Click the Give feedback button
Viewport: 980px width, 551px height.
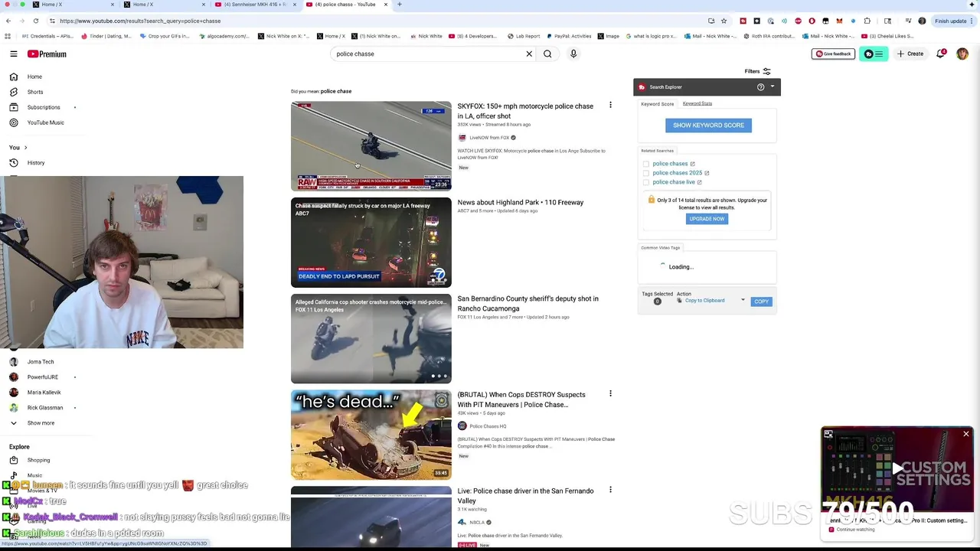coord(833,54)
